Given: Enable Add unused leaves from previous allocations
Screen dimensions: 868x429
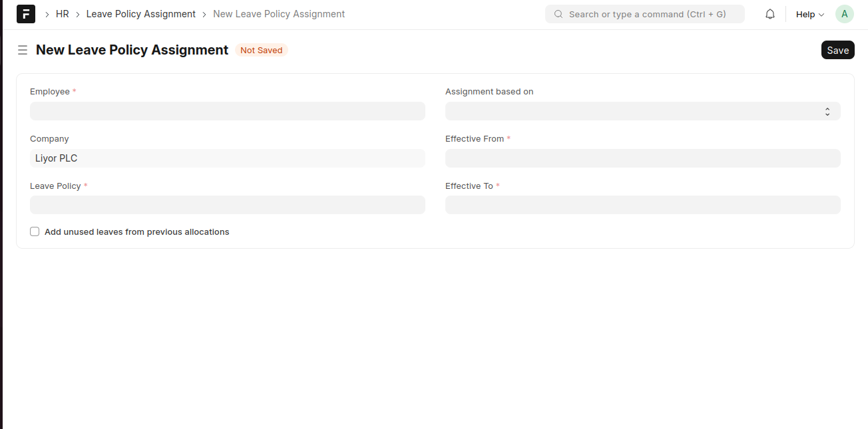Looking at the screenshot, I should click(35, 232).
